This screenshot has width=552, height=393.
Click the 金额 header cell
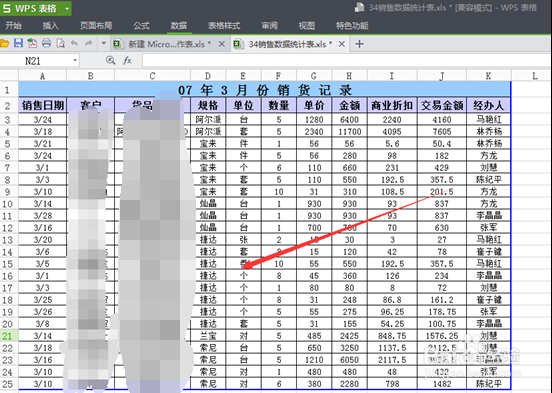[x=349, y=105]
